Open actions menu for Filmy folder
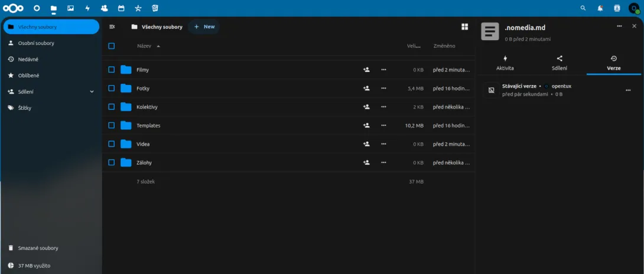This screenshot has height=274, width=644. pyautogui.click(x=383, y=70)
